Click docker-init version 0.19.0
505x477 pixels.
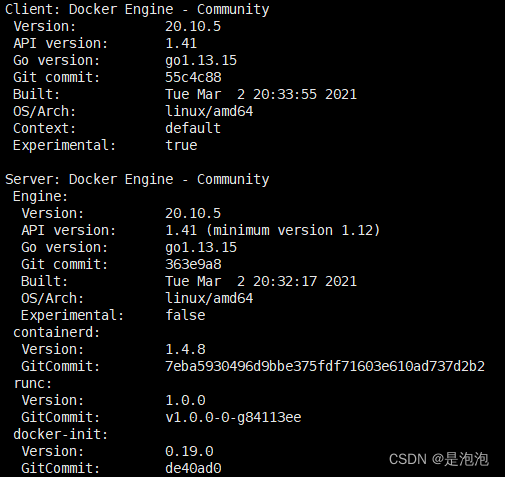click(189, 451)
